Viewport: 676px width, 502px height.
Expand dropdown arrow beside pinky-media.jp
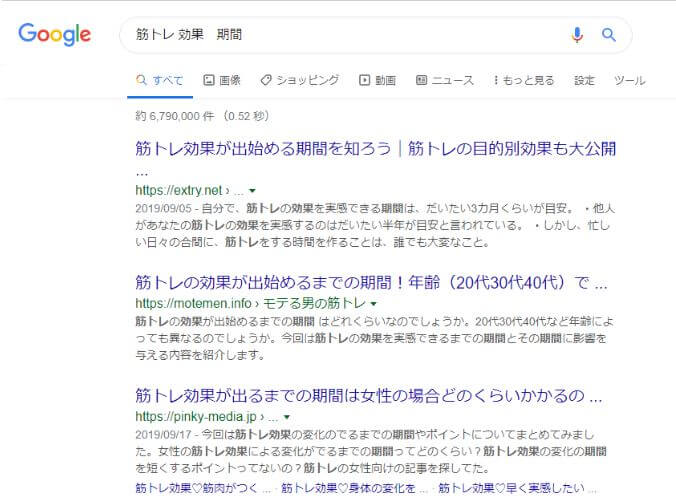(287, 417)
